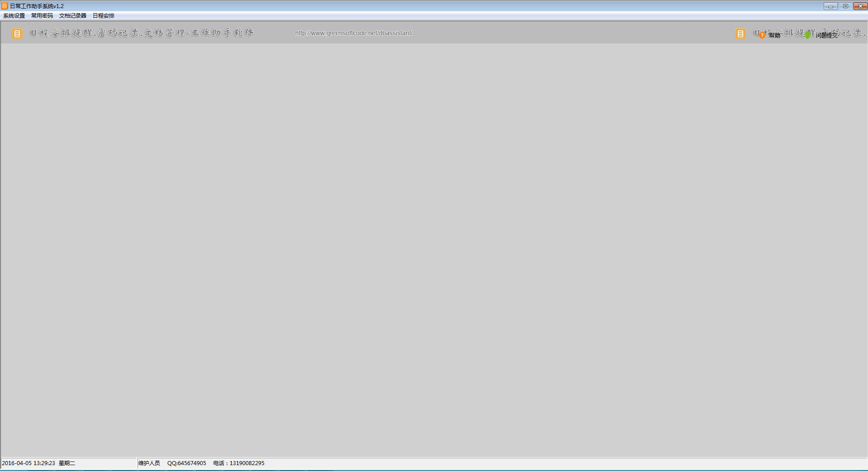
Task: Click the 帮助 label
Action: coord(774,35)
